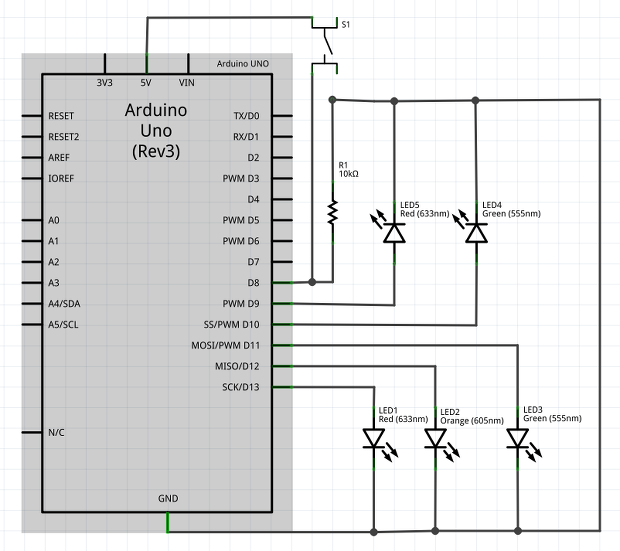The height and width of the screenshot is (551, 620).
Task: Click the 3V3 pin on the Arduino
Action: (105, 63)
